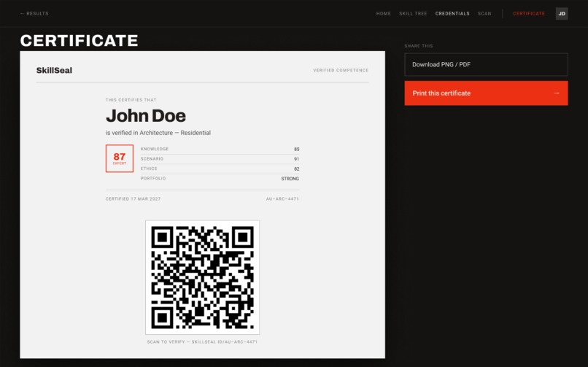The image size is (588, 367).
Task: Select the Certificate nav item
Action: pyautogui.click(x=529, y=13)
